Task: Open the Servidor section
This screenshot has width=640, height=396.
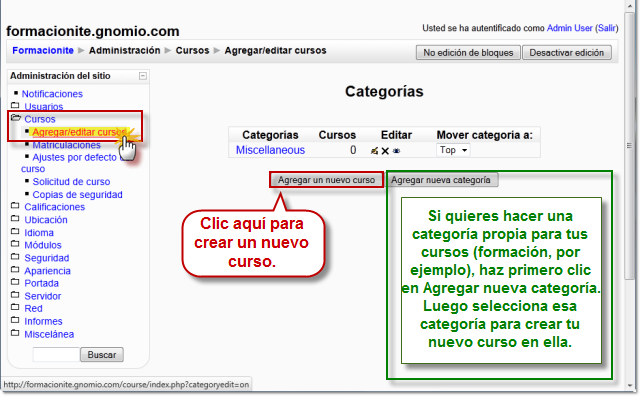Action: click(42, 296)
